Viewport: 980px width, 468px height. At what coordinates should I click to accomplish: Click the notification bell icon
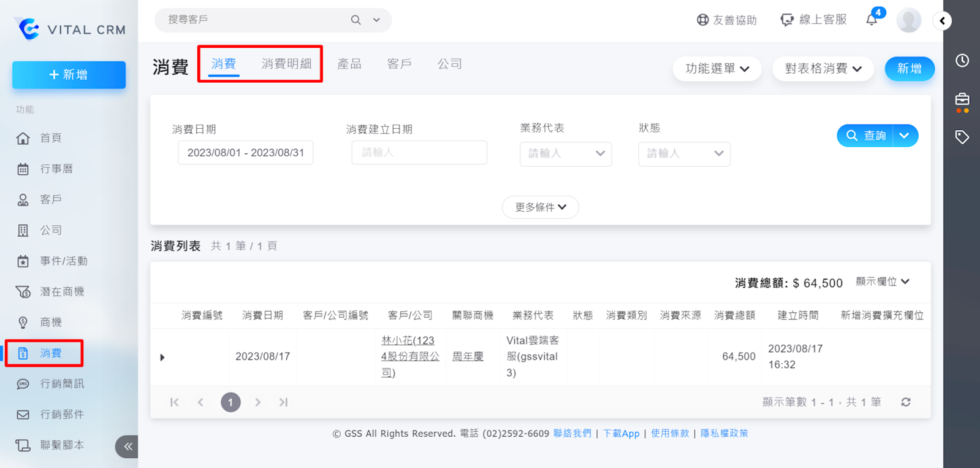point(872,20)
